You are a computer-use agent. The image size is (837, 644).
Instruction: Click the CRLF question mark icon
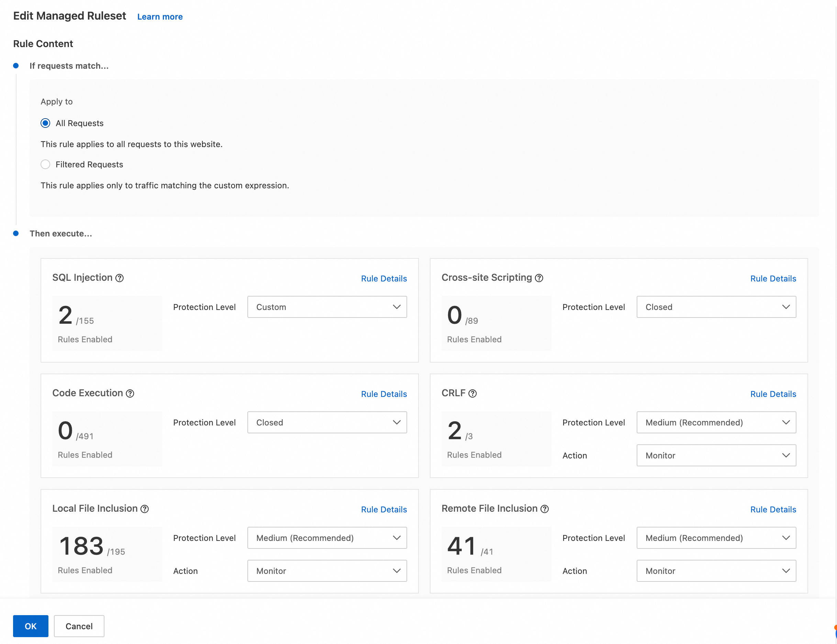[472, 393]
